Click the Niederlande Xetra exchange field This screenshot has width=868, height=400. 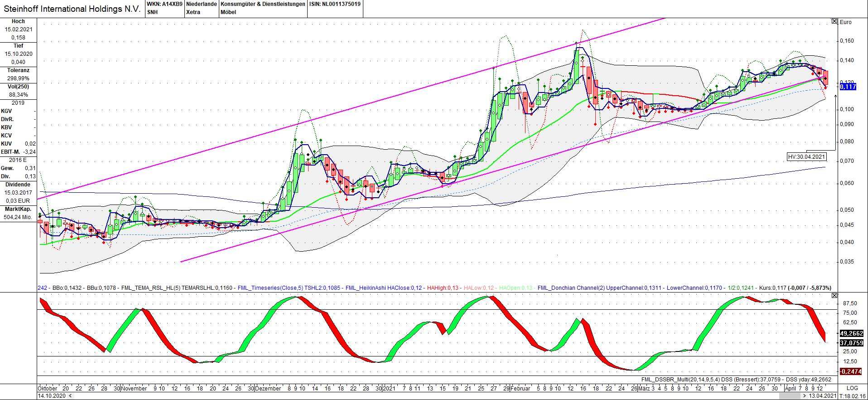(x=202, y=8)
